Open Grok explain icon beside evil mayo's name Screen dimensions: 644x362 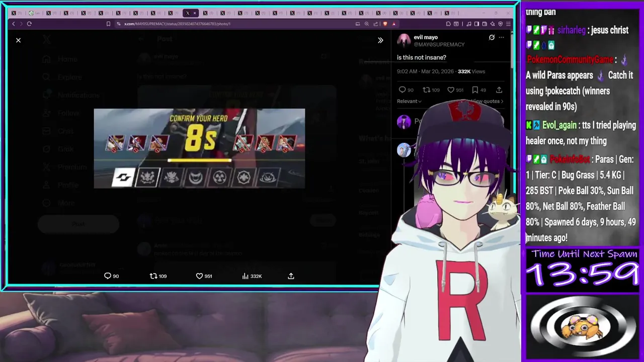click(492, 37)
